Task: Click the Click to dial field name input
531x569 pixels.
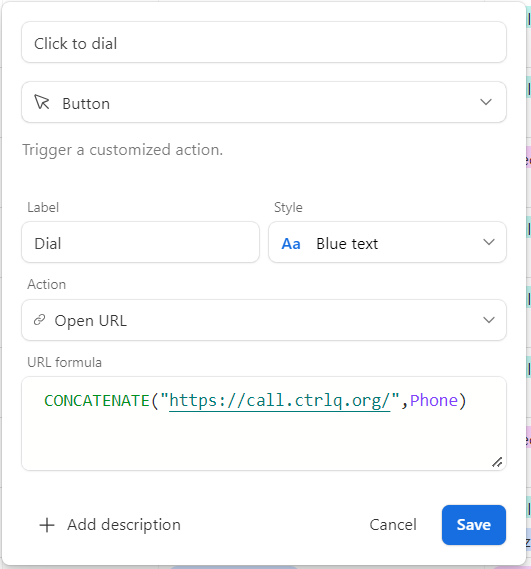Action: click(264, 42)
